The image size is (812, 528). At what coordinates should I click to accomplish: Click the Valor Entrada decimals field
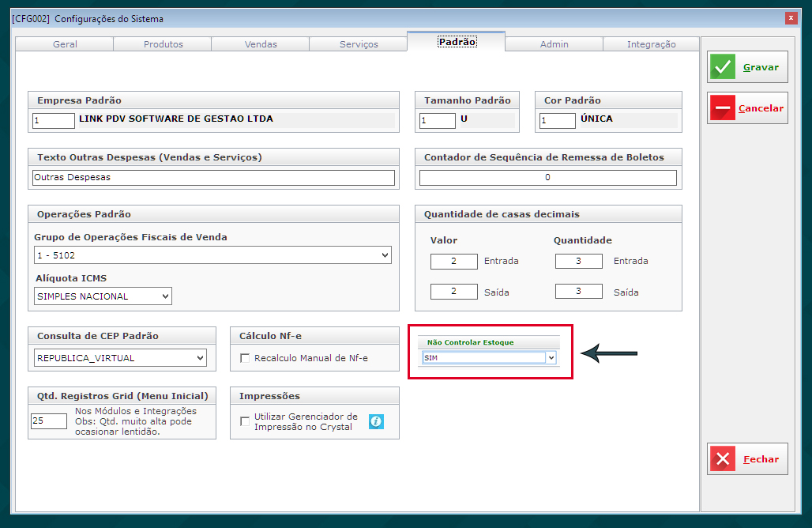pos(453,262)
